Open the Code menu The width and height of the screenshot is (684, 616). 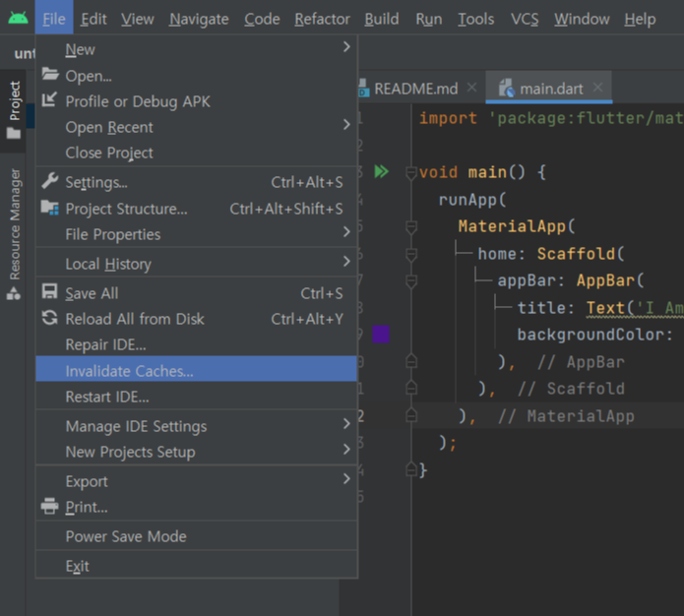pyautogui.click(x=262, y=19)
